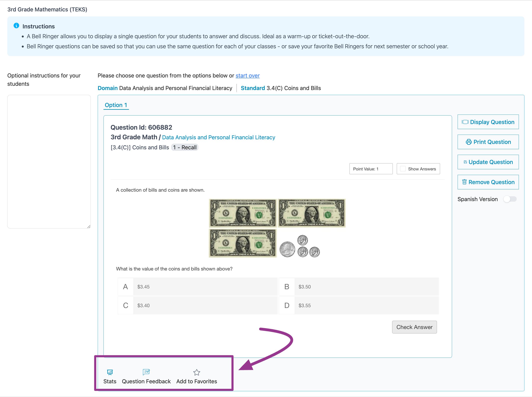Enable the Show Answers checkbox
This screenshot has width=532, height=397.
tap(403, 169)
